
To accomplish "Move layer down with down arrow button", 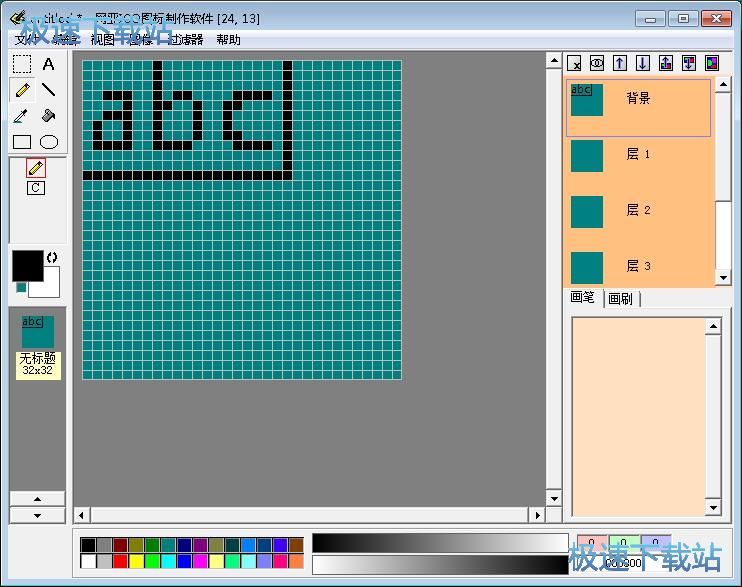I will 643,63.
